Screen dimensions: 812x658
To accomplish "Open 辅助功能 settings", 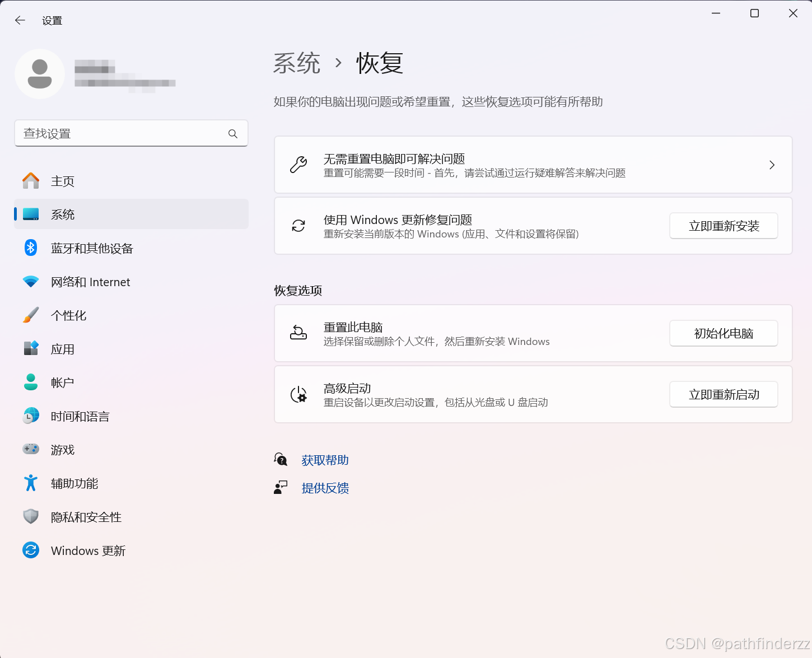I will 131,483.
